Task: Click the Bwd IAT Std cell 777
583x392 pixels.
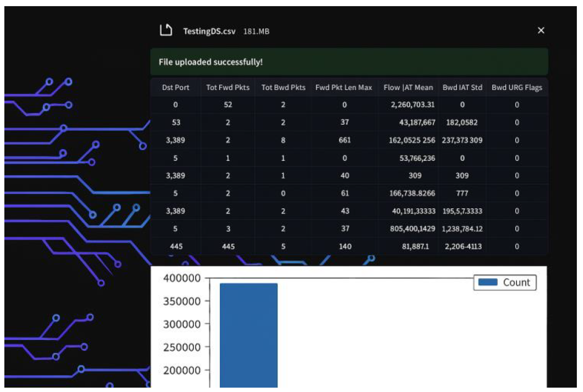Action: coord(462,193)
